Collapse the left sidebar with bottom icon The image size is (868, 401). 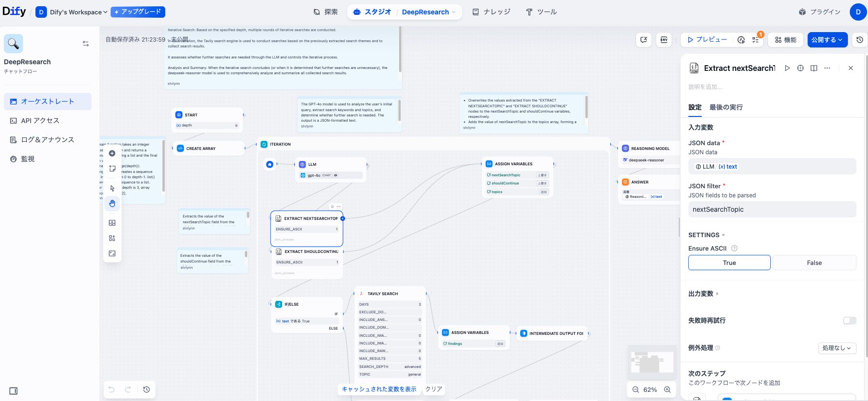click(13, 391)
